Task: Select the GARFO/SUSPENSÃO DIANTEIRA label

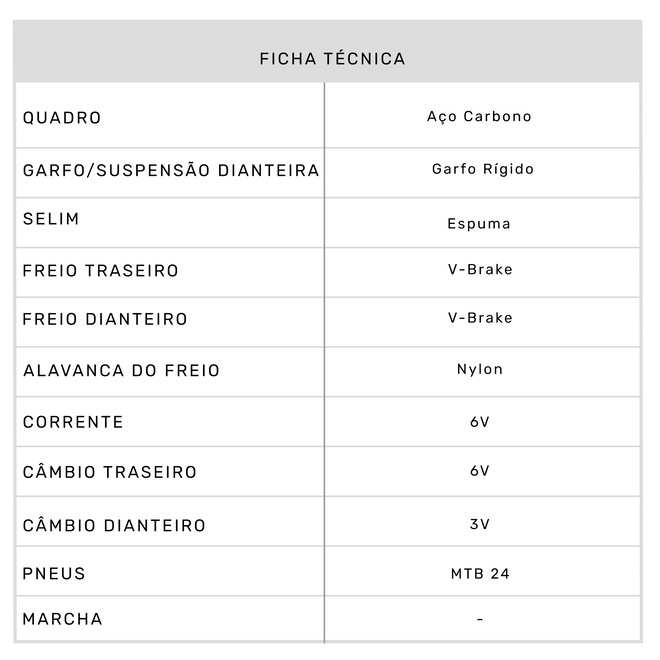Action: 171,170
